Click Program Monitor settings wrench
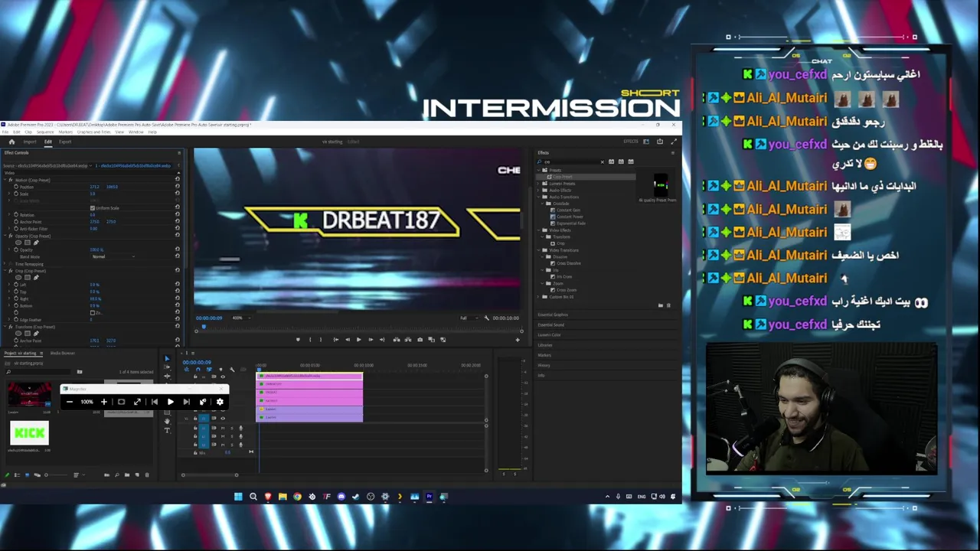980x551 pixels. click(x=487, y=318)
